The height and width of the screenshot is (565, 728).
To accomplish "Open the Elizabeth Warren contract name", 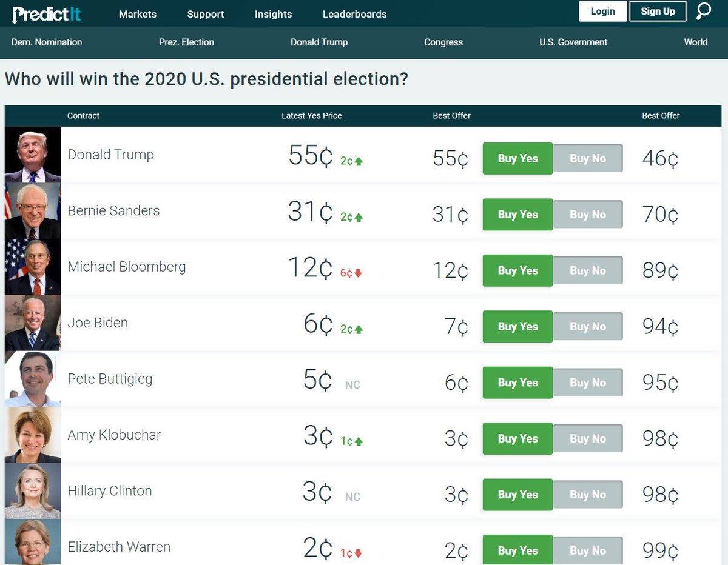I will pyautogui.click(x=119, y=547).
